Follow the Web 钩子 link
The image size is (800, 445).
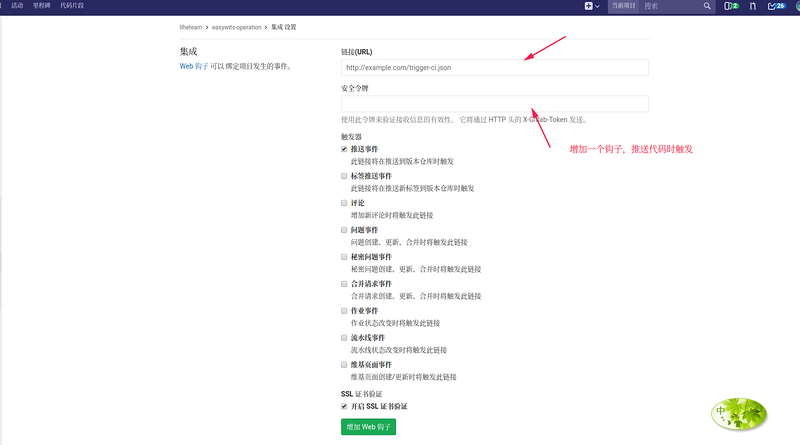(194, 66)
